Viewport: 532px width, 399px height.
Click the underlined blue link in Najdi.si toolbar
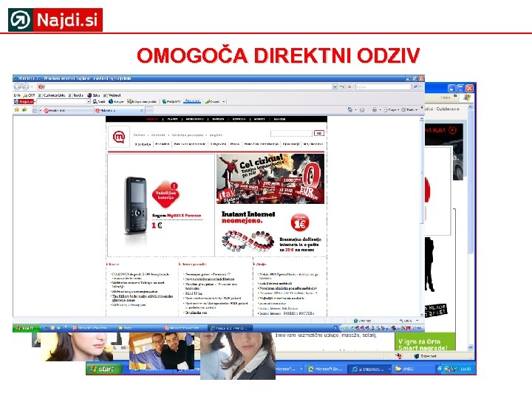click(x=192, y=101)
